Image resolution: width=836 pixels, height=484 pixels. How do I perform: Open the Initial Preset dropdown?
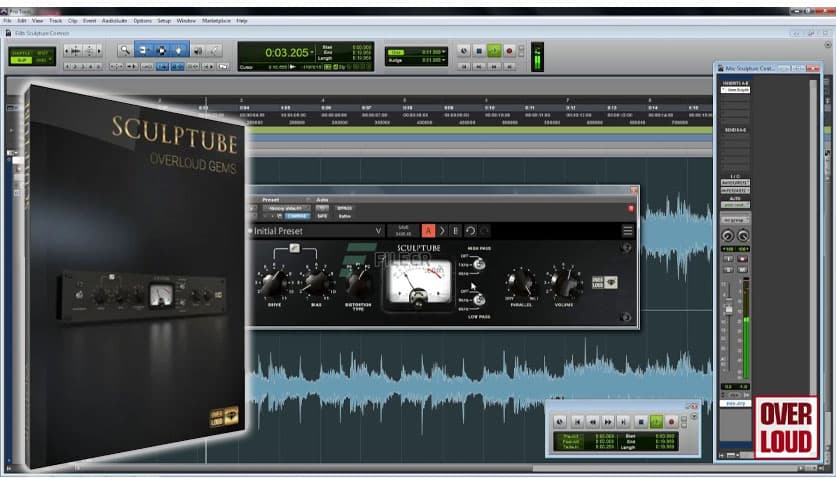click(x=318, y=231)
